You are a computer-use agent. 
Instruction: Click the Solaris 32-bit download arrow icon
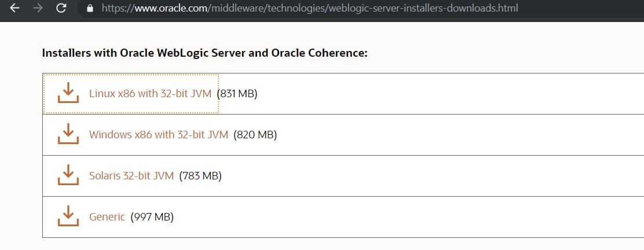point(68,176)
